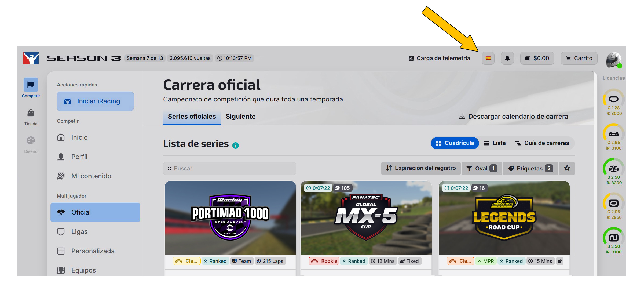Switch to Series oficiales tab
The image size is (644, 294).
click(192, 117)
